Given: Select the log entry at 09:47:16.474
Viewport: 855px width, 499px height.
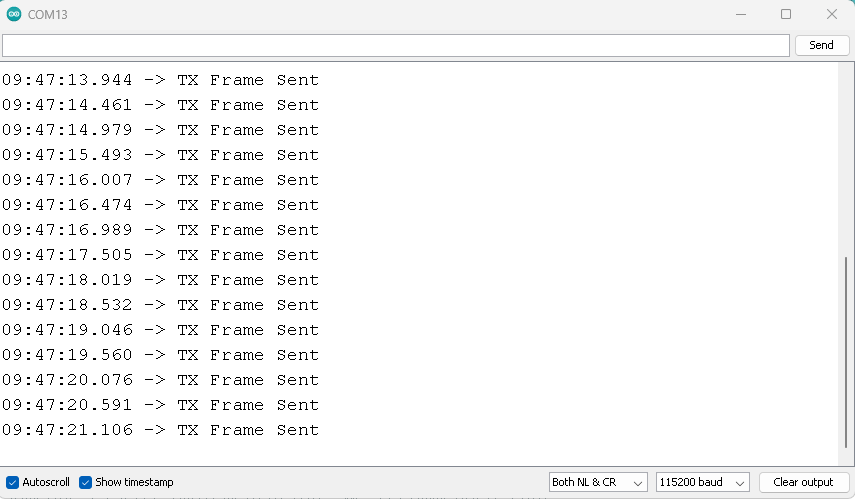Looking at the screenshot, I should click(160, 205).
